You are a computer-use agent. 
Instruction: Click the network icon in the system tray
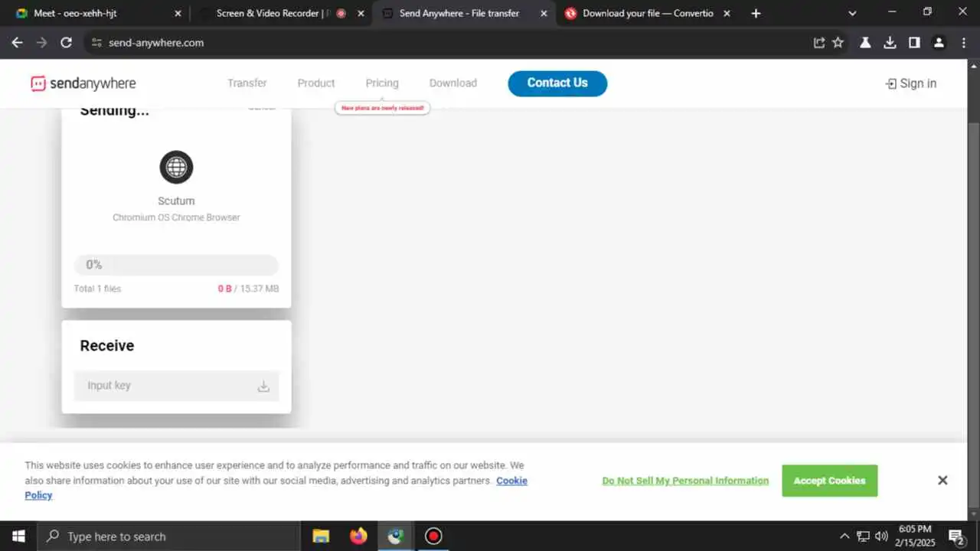coord(863,536)
